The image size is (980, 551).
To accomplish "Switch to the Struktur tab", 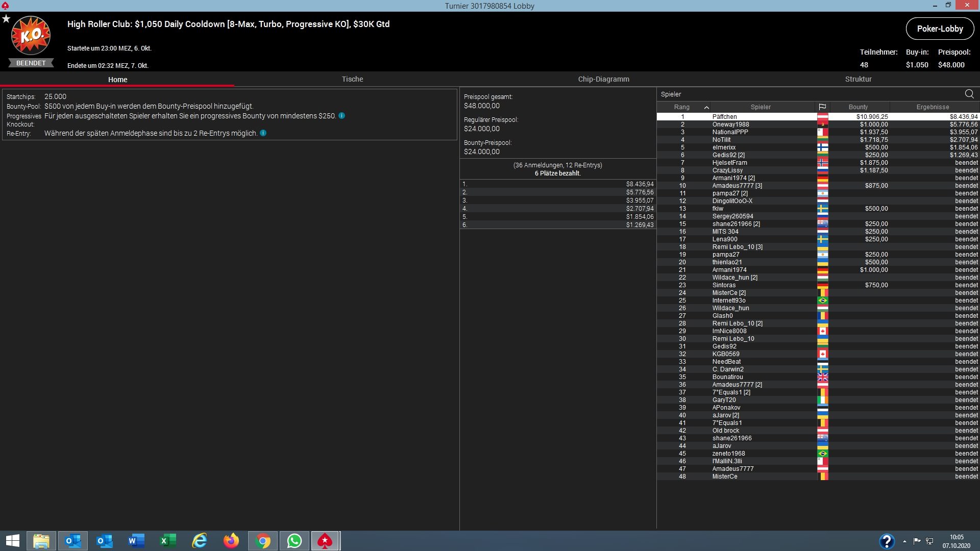I will pyautogui.click(x=858, y=79).
